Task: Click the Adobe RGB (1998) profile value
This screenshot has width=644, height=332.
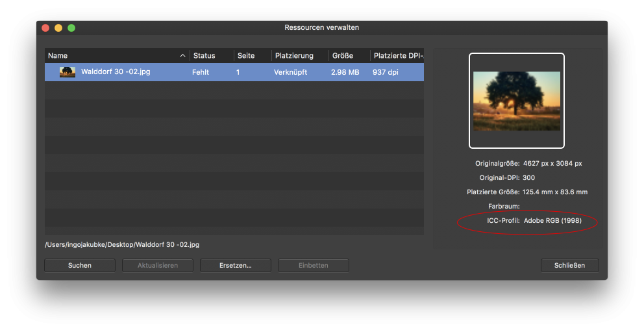Action: tap(552, 221)
